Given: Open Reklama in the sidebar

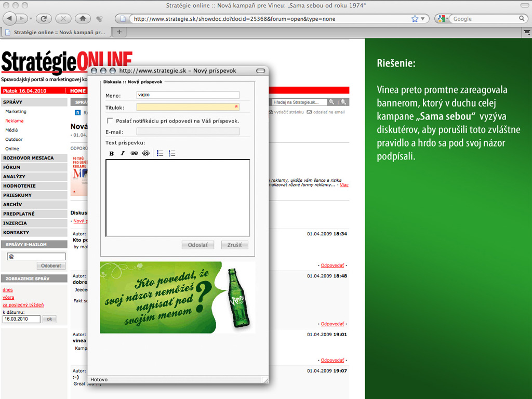Looking at the screenshot, I should (x=14, y=121).
